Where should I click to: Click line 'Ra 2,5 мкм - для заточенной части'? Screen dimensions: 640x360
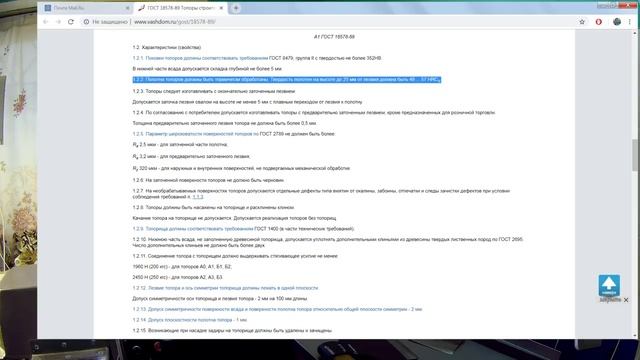click(180, 145)
